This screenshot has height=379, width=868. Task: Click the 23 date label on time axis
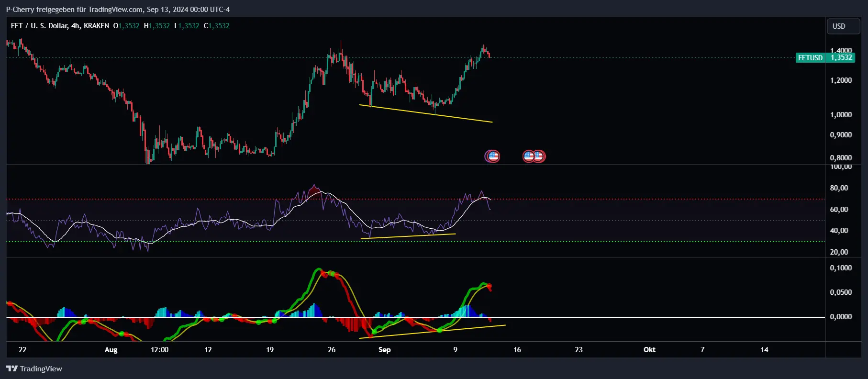click(x=579, y=350)
